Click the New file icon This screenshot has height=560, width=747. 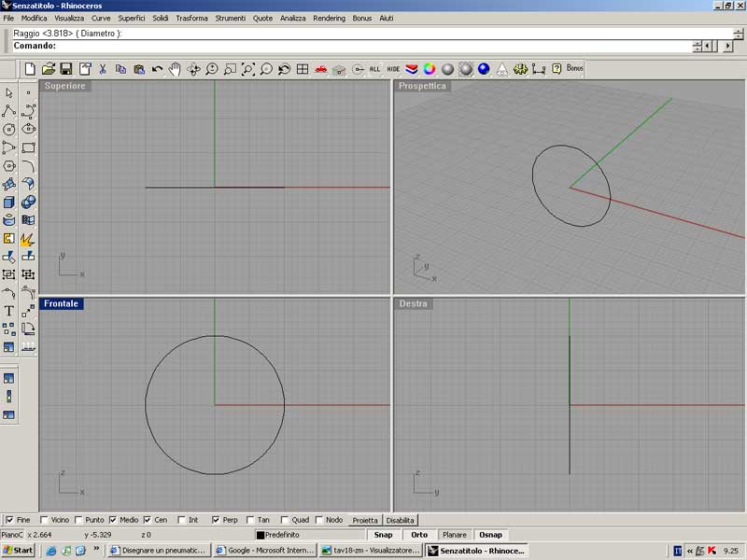coord(30,69)
